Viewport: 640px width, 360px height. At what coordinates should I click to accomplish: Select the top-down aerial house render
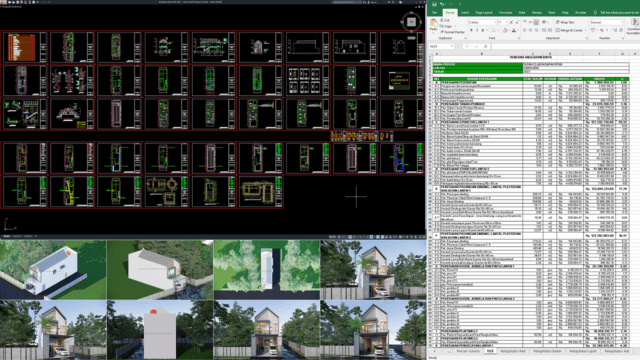pyautogui.click(x=267, y=269)
